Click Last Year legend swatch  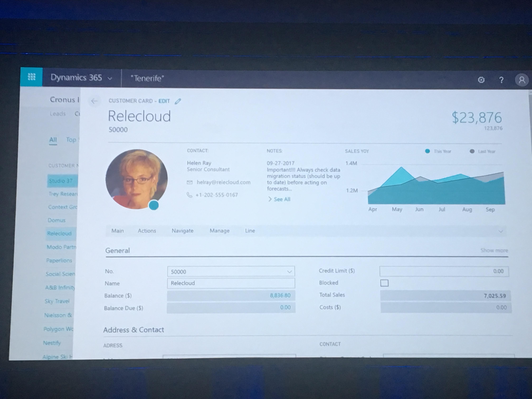click(x=472, y=151)
